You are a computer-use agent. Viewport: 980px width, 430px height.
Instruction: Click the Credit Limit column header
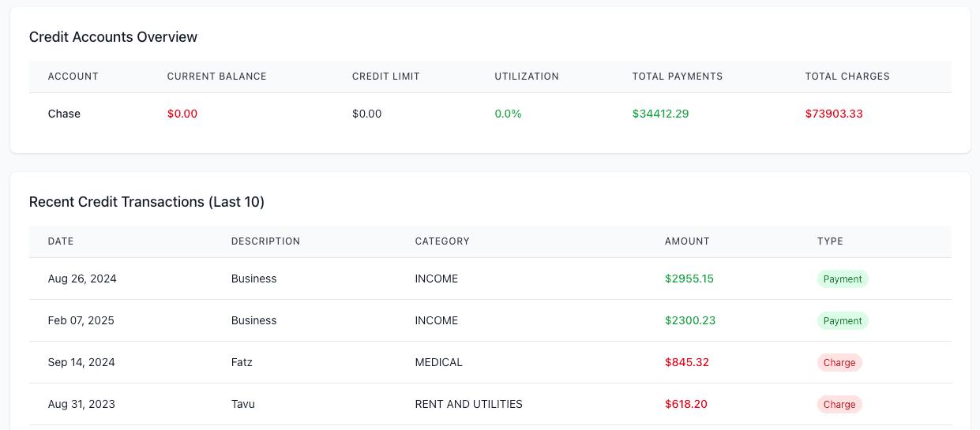385,77
